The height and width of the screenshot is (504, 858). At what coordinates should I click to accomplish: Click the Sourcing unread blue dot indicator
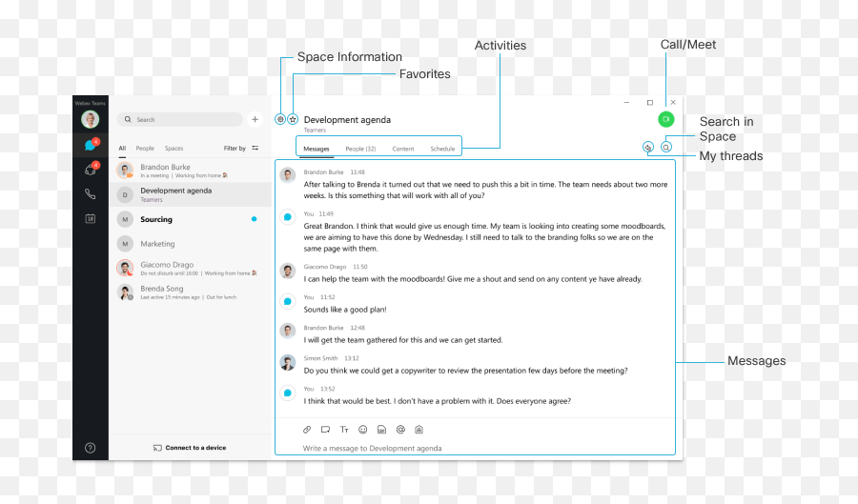(254, 219)
